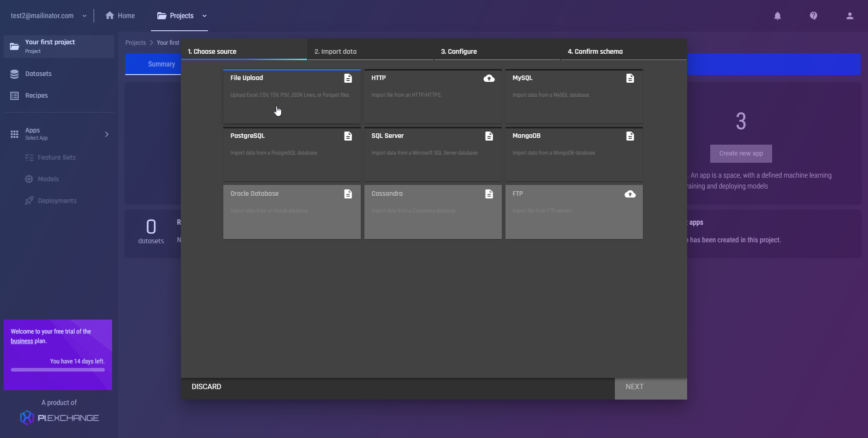Click the SQL Server card description text
868x438 pixels.
tap(425, 153)
